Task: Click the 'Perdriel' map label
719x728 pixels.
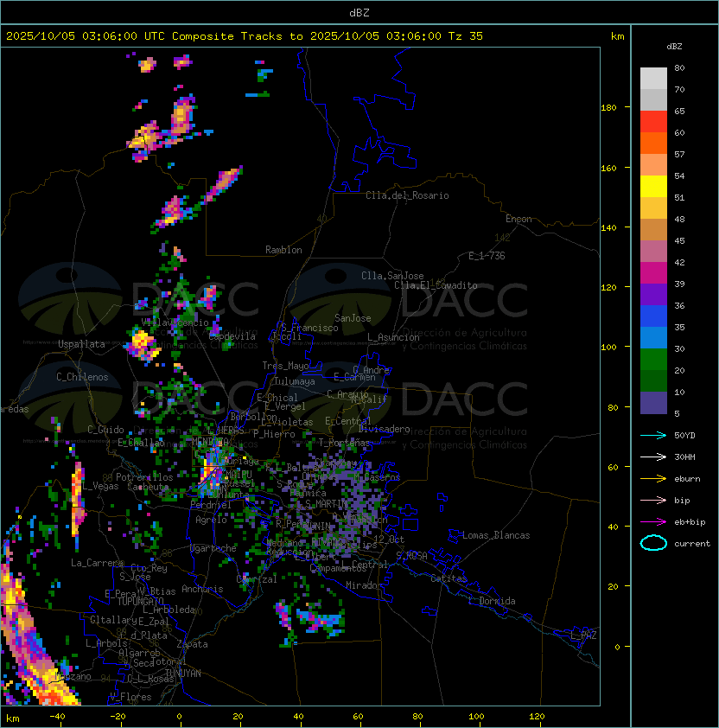Action: tap(211, 505)
